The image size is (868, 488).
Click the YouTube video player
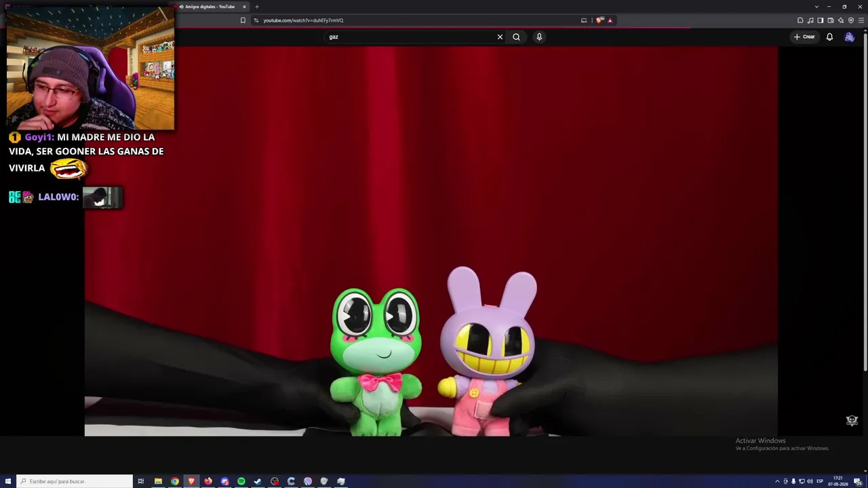pos(431,241)
